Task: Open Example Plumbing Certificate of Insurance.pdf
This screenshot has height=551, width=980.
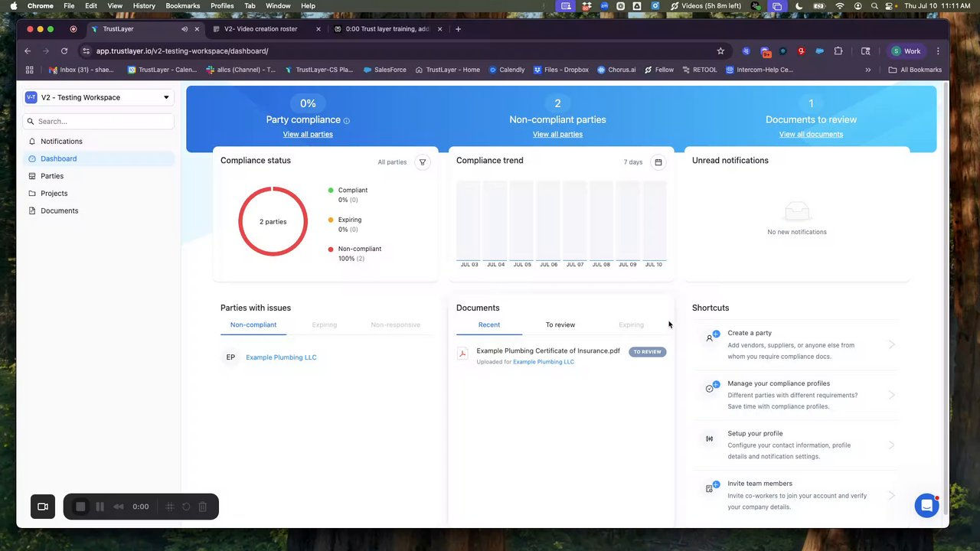Action: pyautogui.click(x=548, y=350)
